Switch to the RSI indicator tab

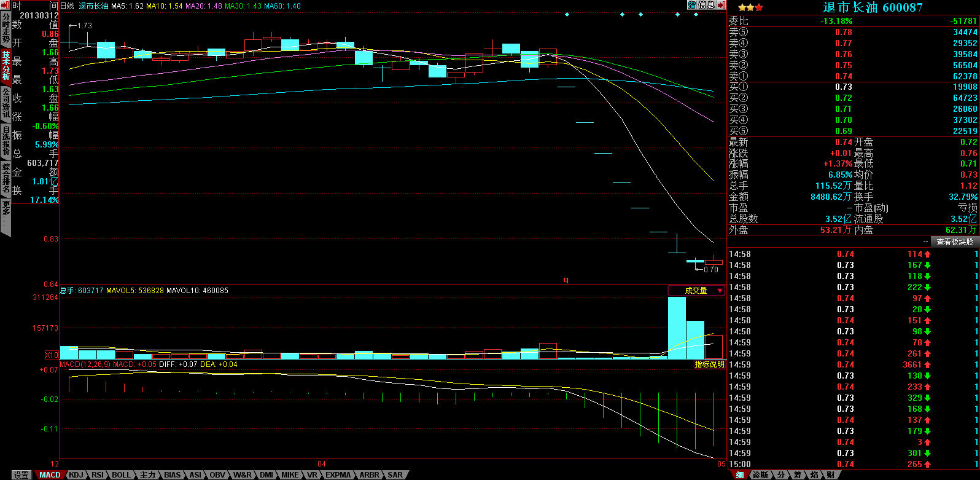click(98, 475)
